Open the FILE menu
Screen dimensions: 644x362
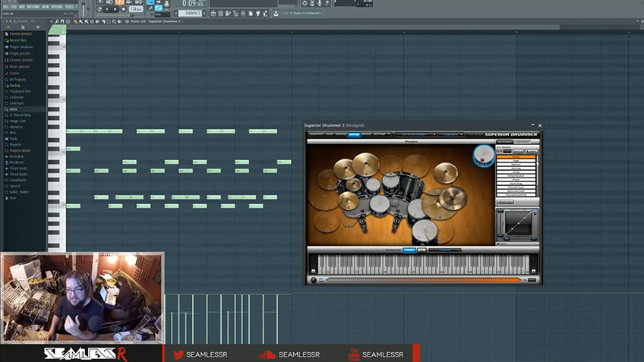[6, 7]
